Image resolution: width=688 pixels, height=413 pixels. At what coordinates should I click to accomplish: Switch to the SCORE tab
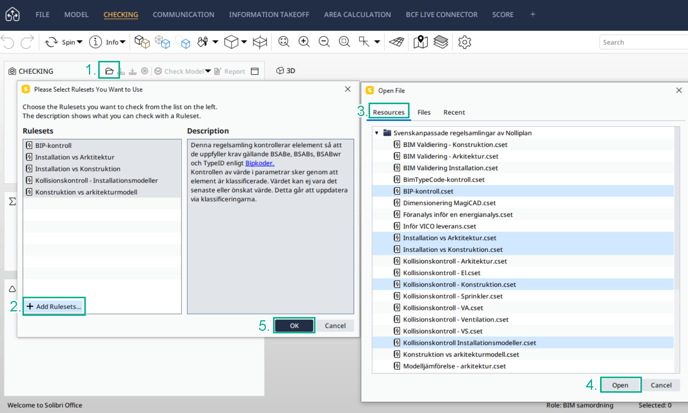503,14
